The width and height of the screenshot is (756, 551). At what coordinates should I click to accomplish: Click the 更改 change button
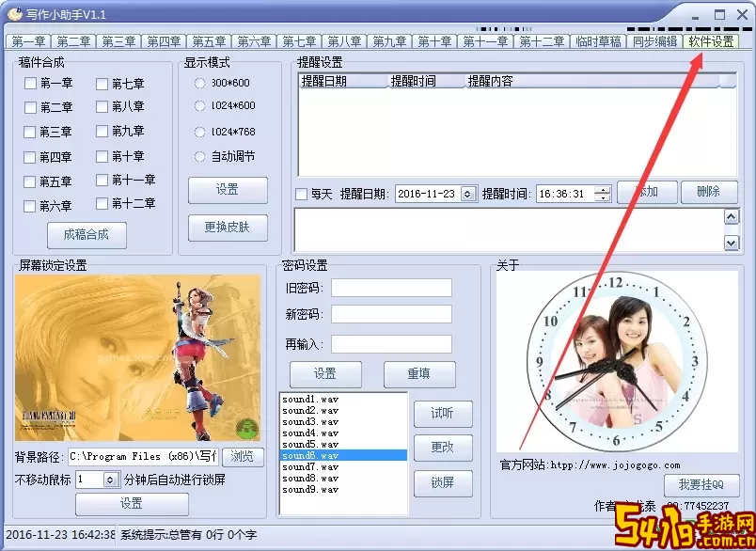(443, 448)
